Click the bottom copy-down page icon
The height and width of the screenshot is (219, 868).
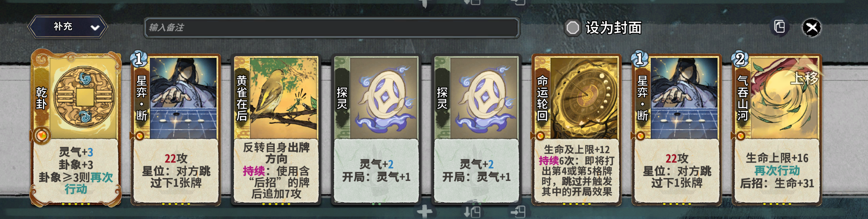[x=472, y=212]
